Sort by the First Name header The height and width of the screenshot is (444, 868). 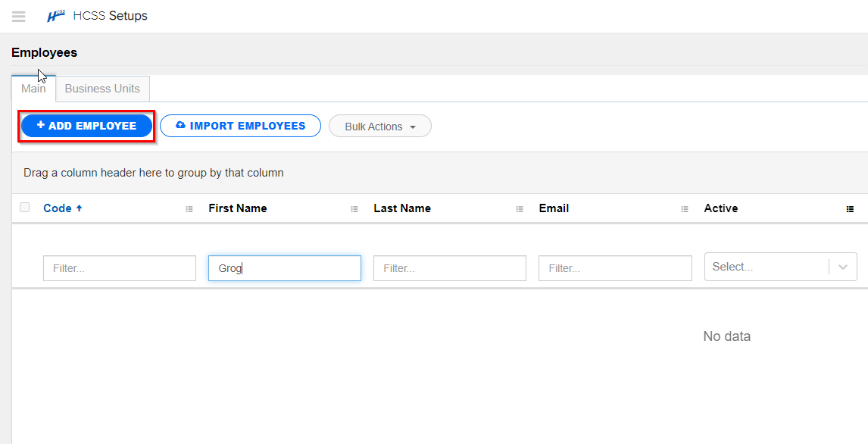click(238, 208)
